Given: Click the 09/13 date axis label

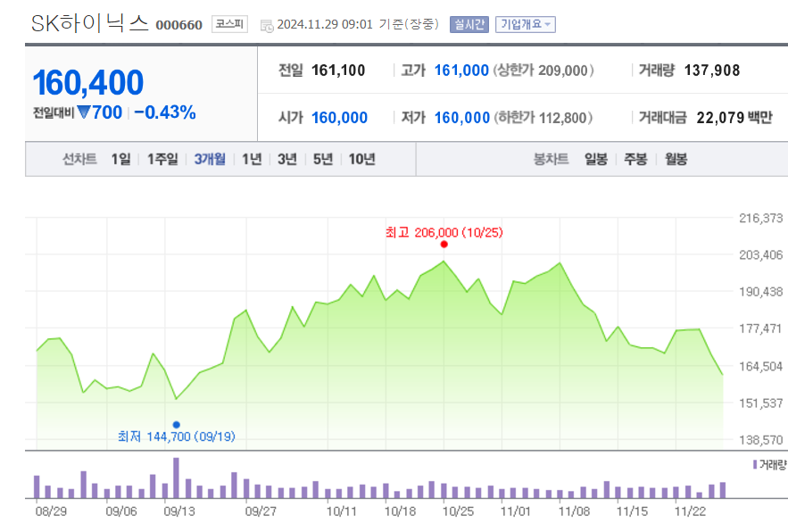Looking at the screenshot, I should [x=179, y=511].
